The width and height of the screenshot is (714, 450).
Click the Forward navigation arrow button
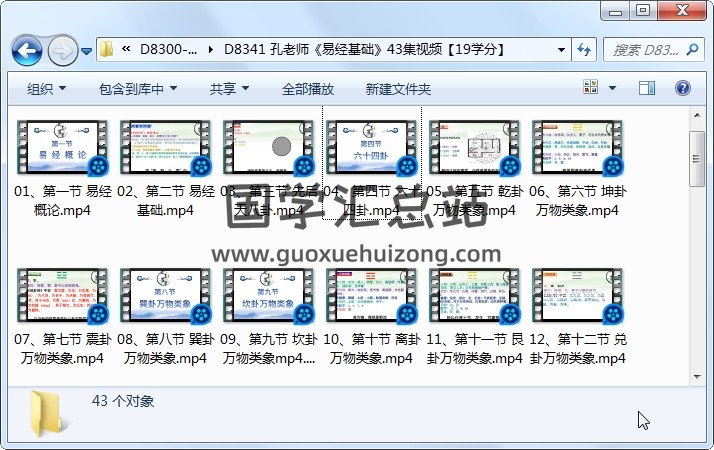62,48
